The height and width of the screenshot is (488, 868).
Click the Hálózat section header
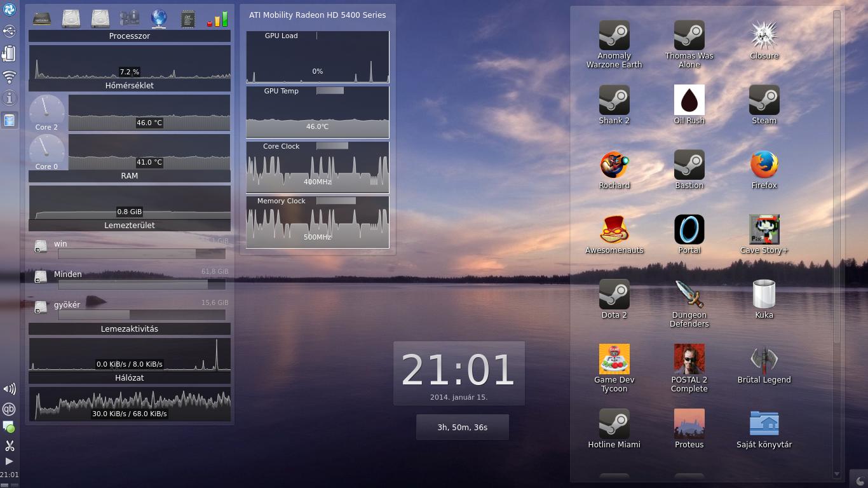tap(130, 378)
